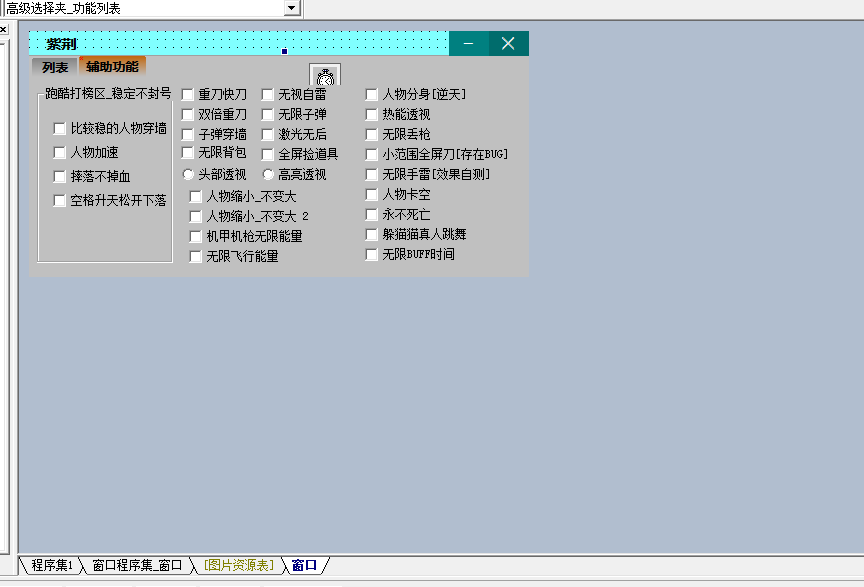This screenshot has height=587, width=864.
Task: Open the [图片资源表] bottom tab
Action: point(238,566)
